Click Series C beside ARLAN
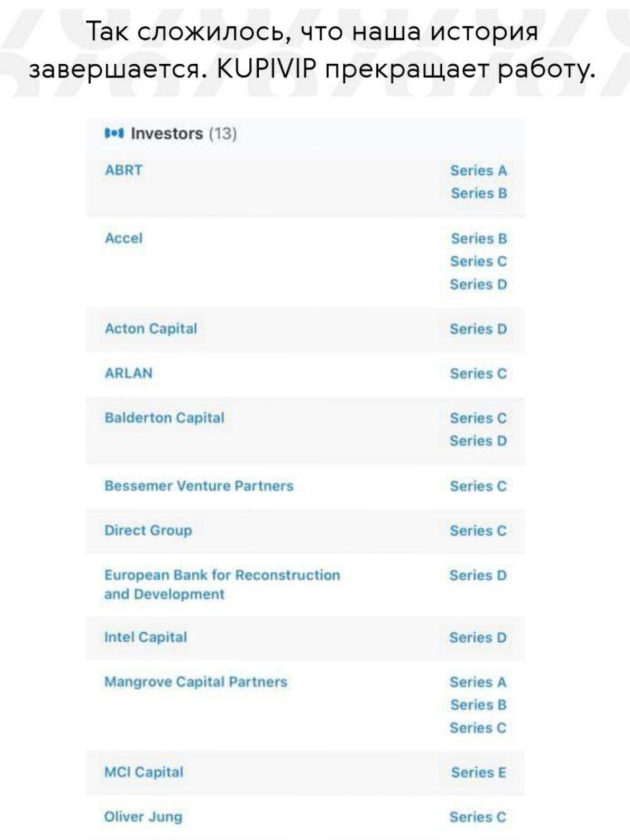This screenshot has height=840, width=630. tap(477, 373)
